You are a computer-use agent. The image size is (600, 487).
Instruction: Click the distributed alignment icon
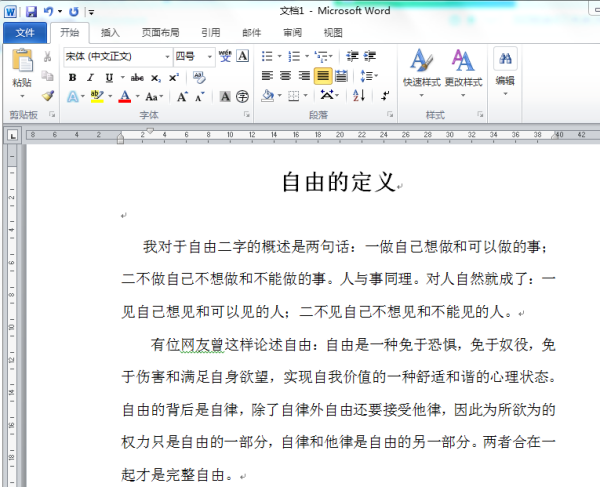pyautogui.click(x=341, y=76)
